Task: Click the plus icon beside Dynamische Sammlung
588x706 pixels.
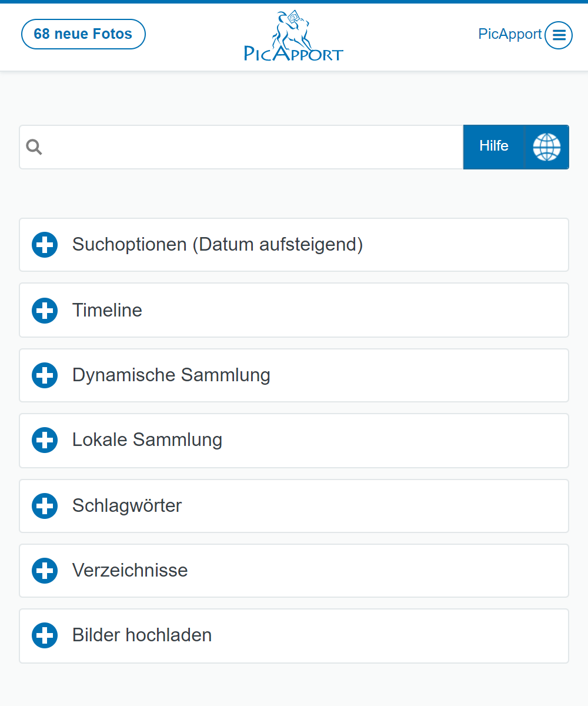Action: pyautogui.click(x=45, y=375)
